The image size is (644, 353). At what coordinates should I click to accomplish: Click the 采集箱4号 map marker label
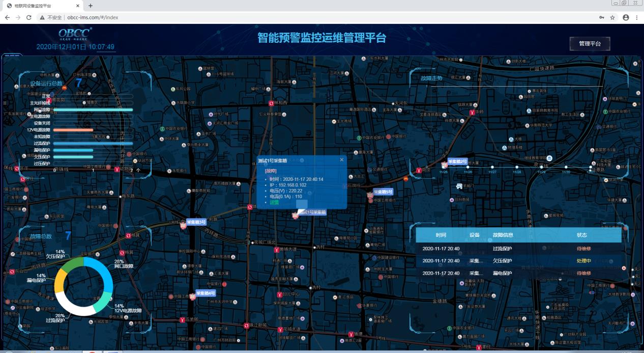205,292
